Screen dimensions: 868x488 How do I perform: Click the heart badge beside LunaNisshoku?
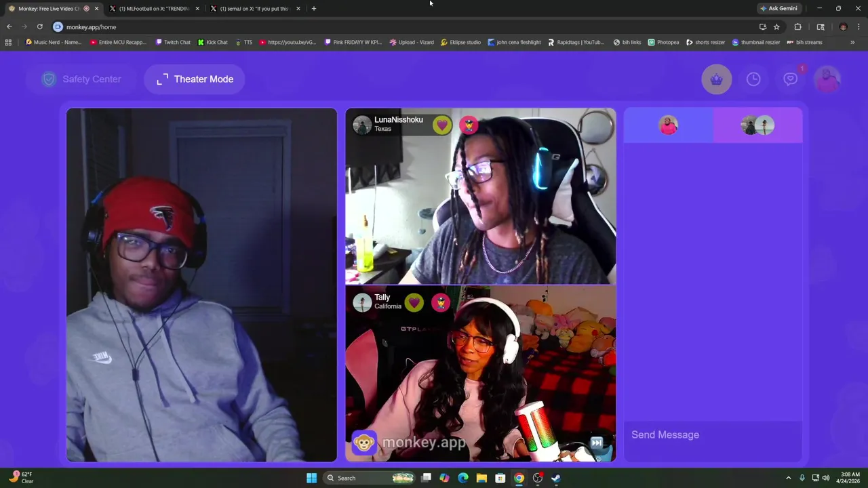coord(442,125)
